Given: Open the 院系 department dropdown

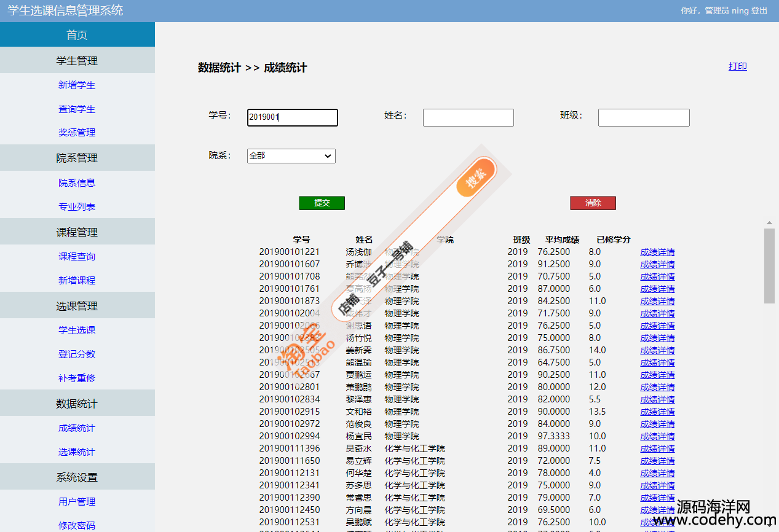Looking at the screenshot, I should click(x=291, y=156).
